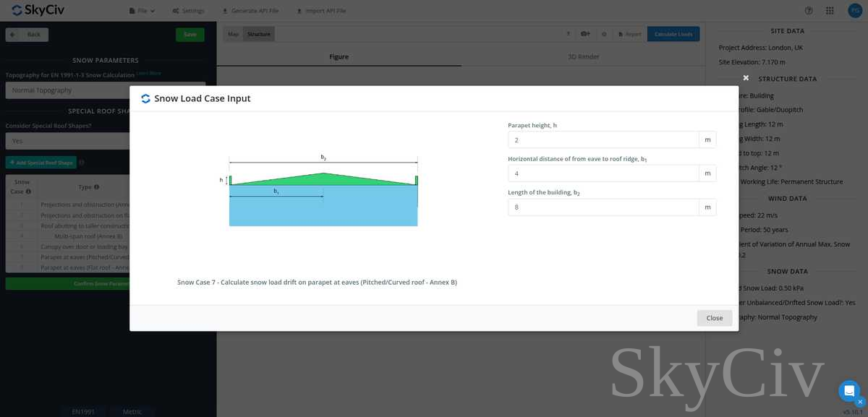Click the gear icon beside Report
Viewport: 868px width, 417px height.
pyautogui.click(x=604, y=34)
